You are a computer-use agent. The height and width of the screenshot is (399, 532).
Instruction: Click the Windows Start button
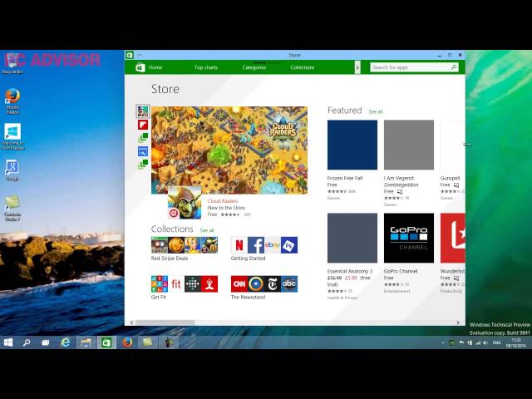click(x=8, y=342)
